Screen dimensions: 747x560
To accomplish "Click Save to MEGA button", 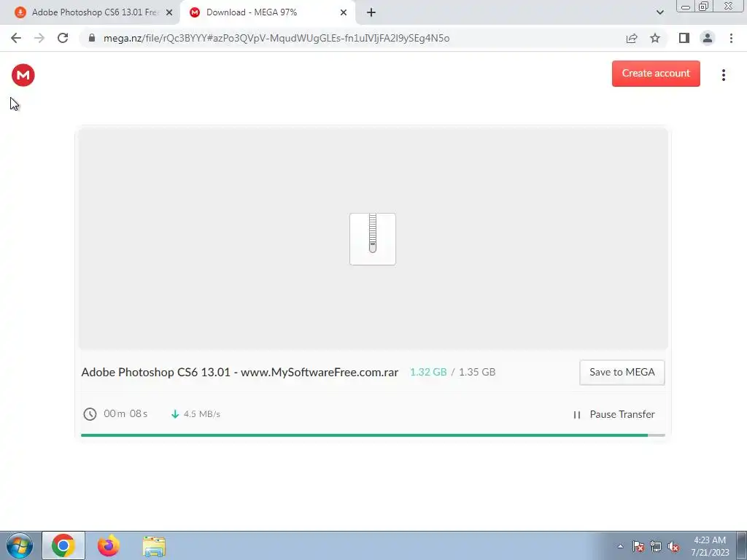I will click(x=622, y=373).
